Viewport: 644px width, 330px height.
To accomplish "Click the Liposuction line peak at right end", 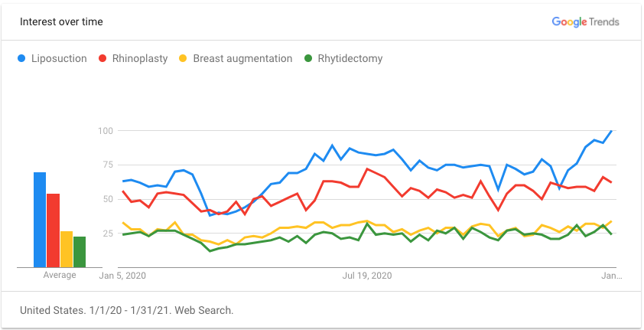I will click(612, 131).
